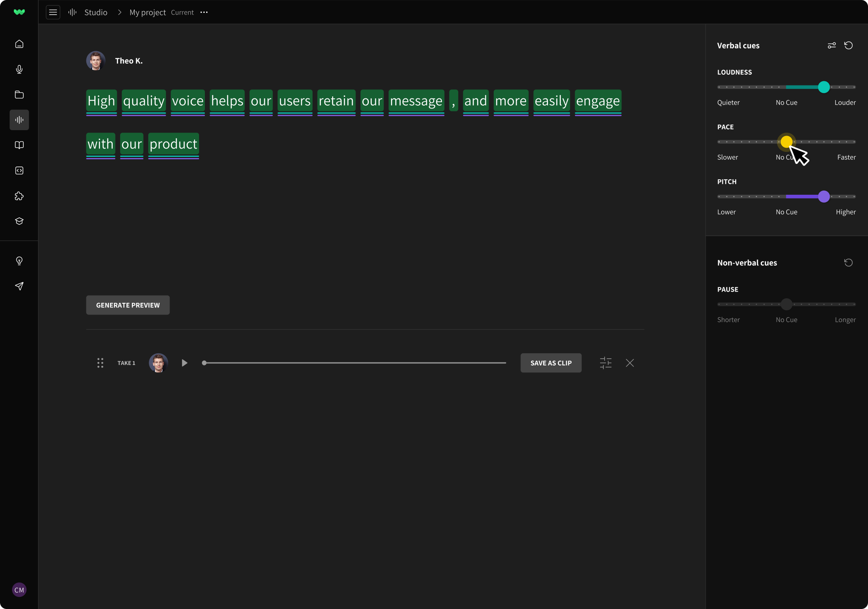The width and height of the screenshot is (868, 609).
Task: Open the projects/library panel icon
Action: click(x=19, y=94)
